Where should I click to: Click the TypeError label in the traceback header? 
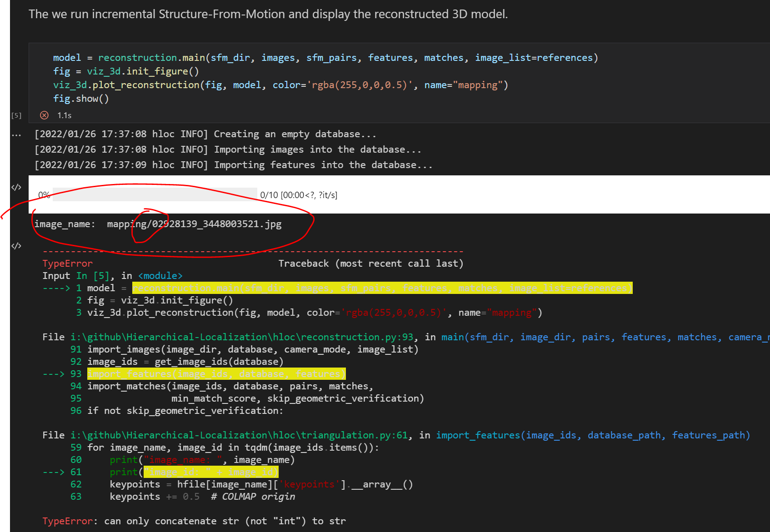click(67, 263)
